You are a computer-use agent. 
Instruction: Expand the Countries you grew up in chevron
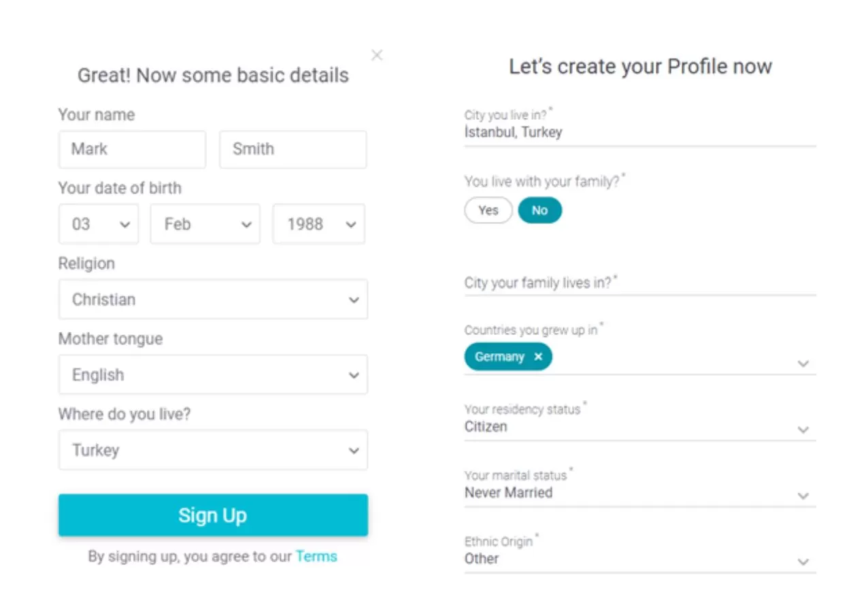[x=803, y=363]
